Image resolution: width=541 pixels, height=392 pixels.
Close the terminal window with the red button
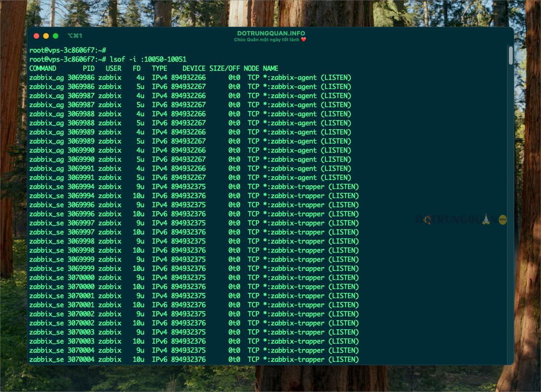pyautogui.click(x=36, y=36)
